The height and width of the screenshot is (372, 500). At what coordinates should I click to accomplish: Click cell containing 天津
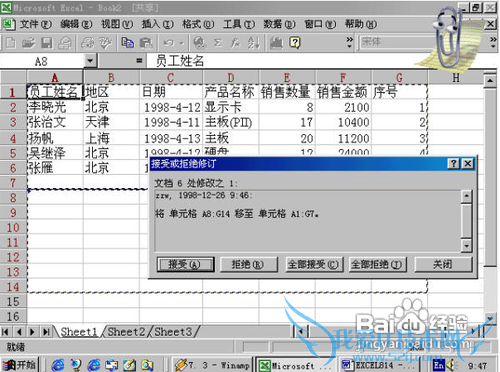click(111, 122)
